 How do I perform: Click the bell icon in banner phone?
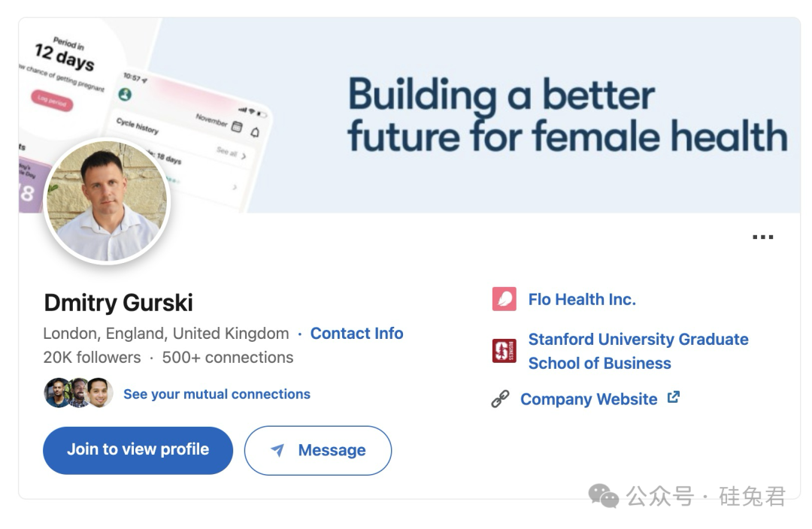[x=255, y=132]
